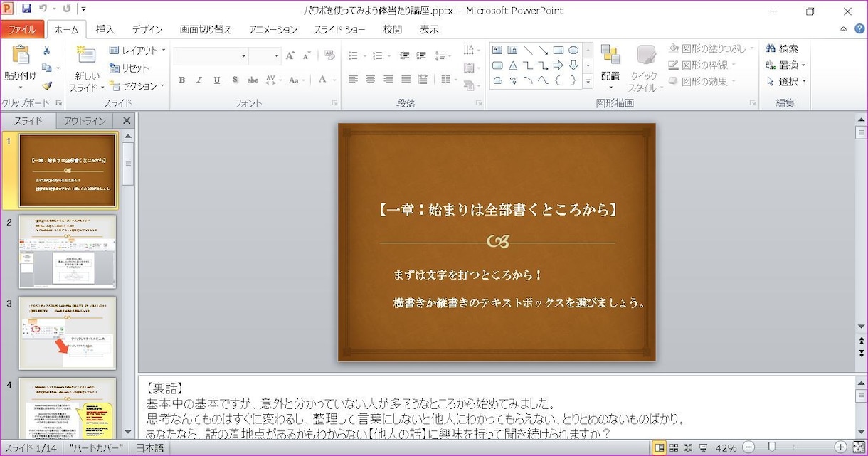Click the Undo arrow in title bar

tap(43, 9)
